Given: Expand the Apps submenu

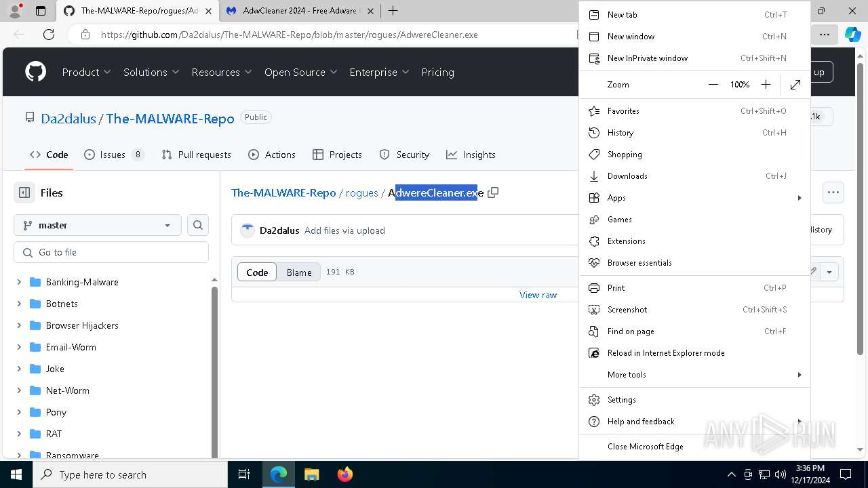Looking at the screenshot, I should click(694, 198).
